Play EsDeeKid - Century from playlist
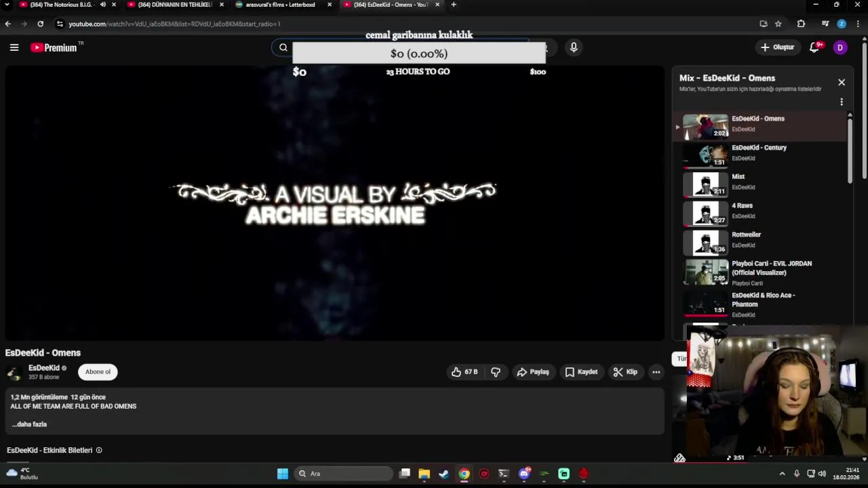Viewport: 868px width, 488px height. (x=759, y=155)
